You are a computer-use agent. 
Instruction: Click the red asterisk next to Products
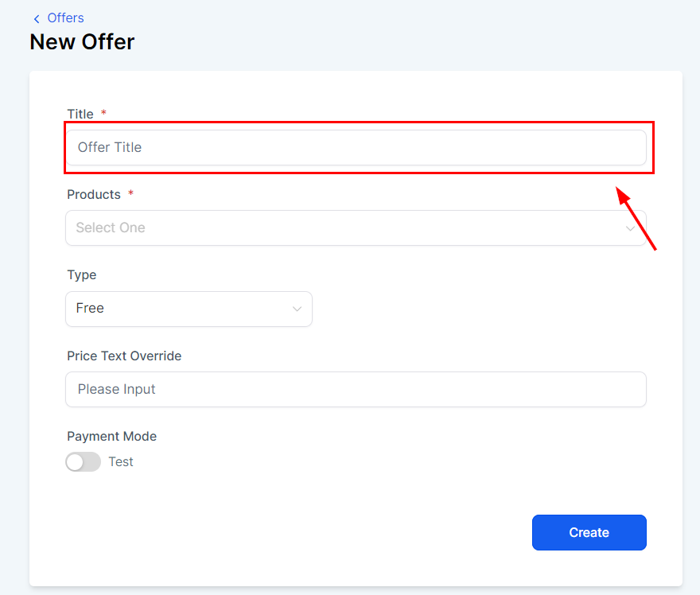click(131, 194)
